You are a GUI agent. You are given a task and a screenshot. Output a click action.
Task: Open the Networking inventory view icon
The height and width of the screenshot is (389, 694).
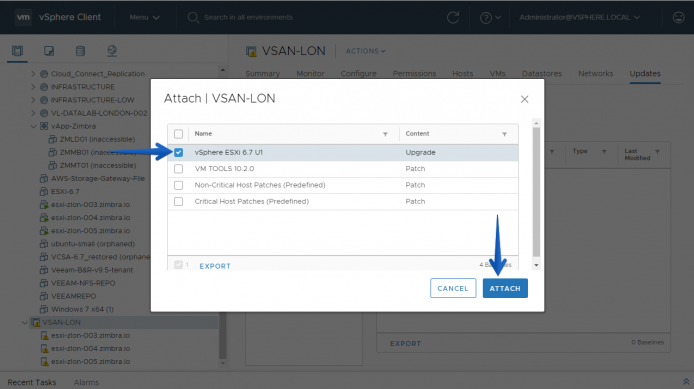(112, 51)
